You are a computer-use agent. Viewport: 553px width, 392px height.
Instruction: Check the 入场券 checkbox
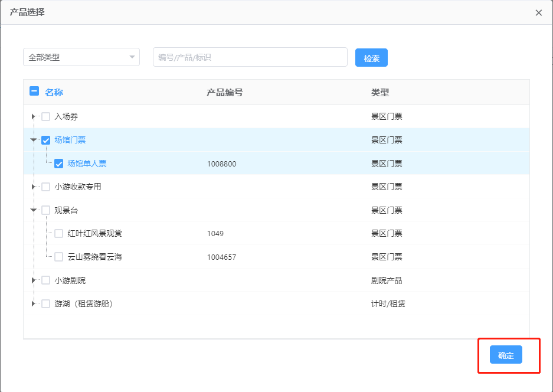click(46, 117)
